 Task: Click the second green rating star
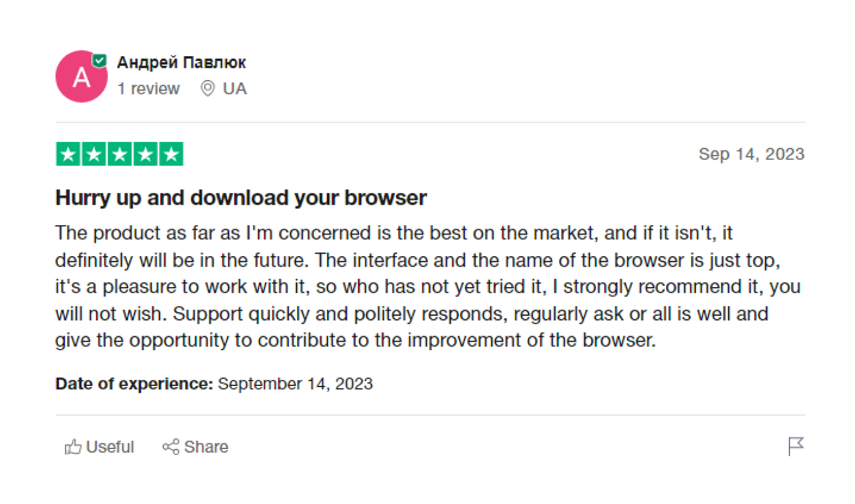94,154
